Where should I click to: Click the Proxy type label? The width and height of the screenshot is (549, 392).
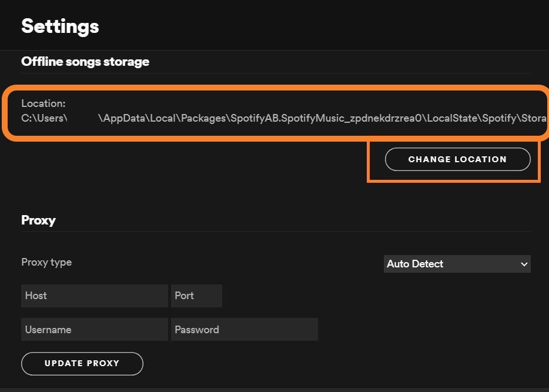point(46,262)
